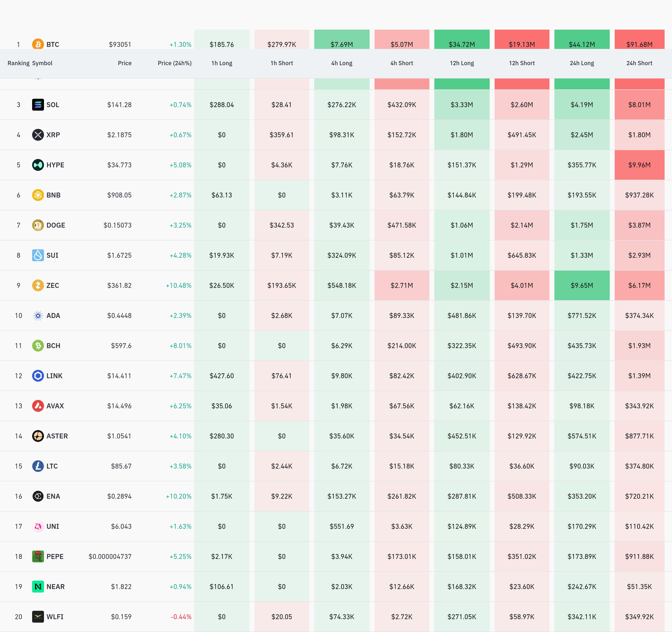Click the Dogecoin DOGE icon

pos(38,225)
